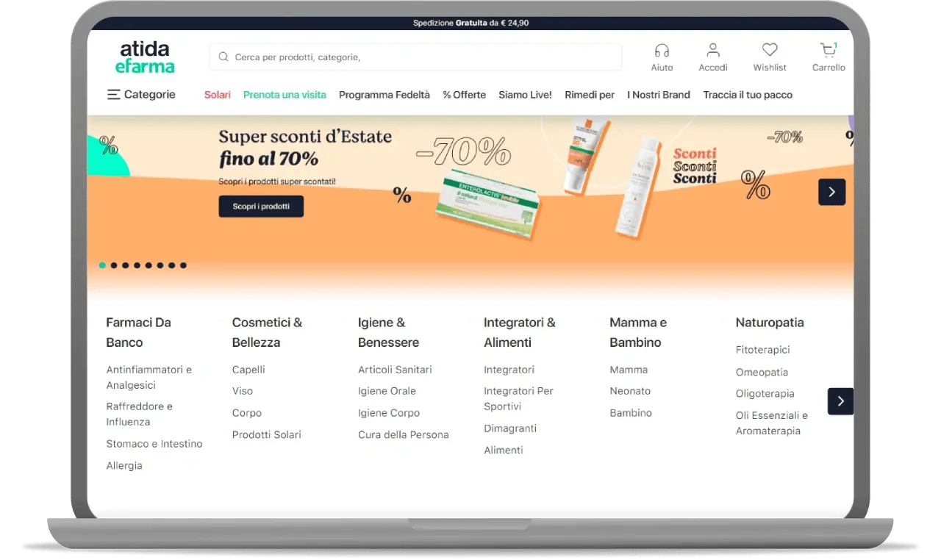Open the I Nostri Brand menu
Viewport: 941px width, 560px height.
[658, 95]
